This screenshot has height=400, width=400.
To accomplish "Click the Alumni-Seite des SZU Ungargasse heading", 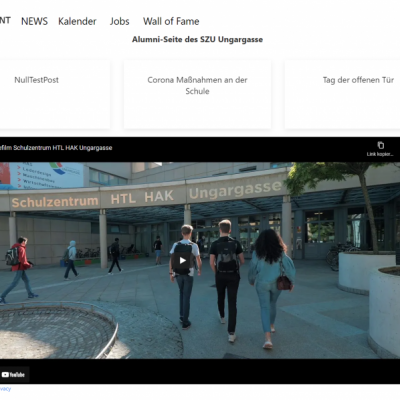I will click(197, 39).
